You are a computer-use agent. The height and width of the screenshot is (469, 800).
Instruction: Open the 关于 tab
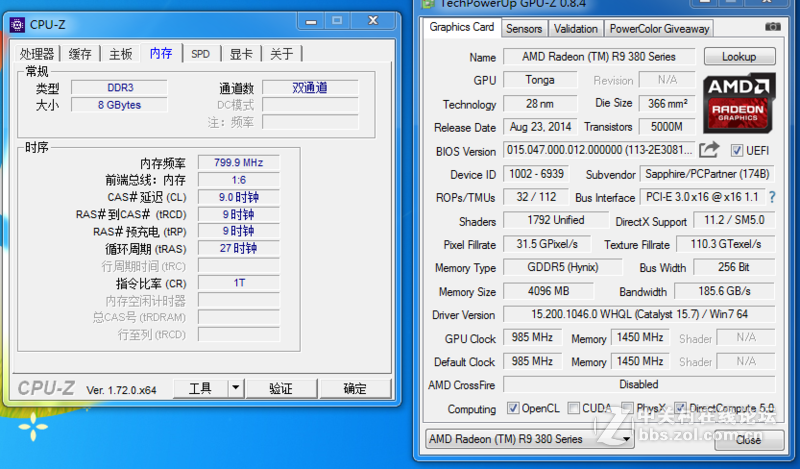click(x=282, y=54)
